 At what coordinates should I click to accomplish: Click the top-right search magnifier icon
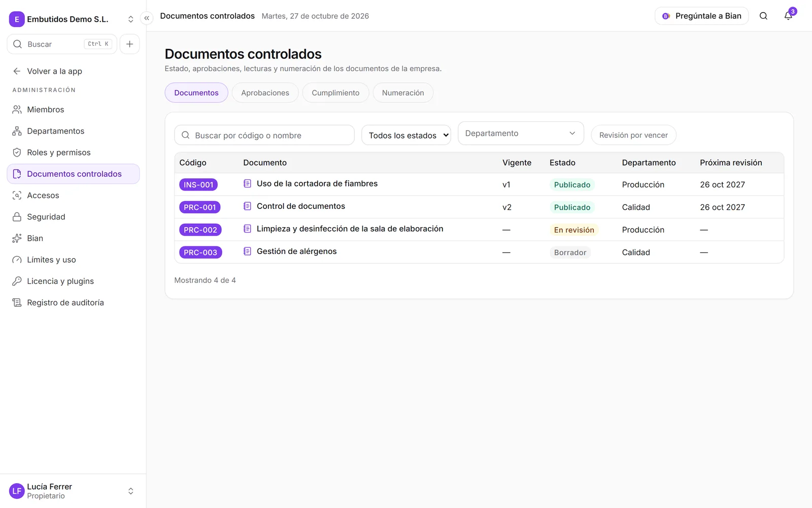[763, 16]
